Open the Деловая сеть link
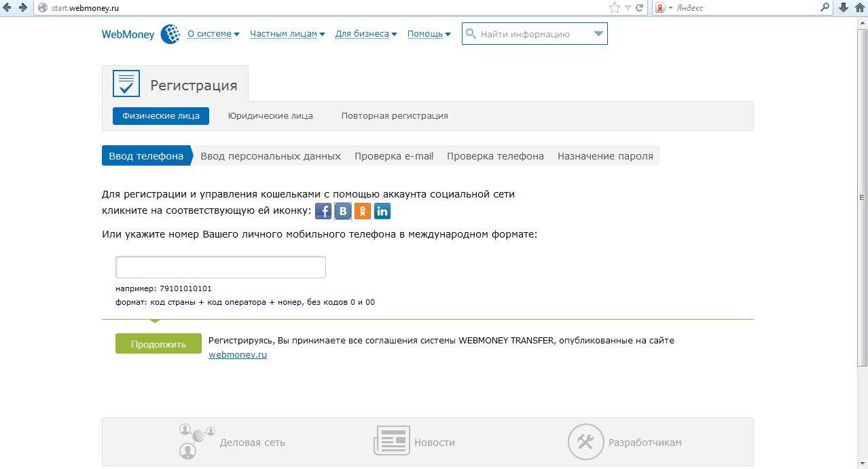Screen dimensions: 868x469 point(252,443)
